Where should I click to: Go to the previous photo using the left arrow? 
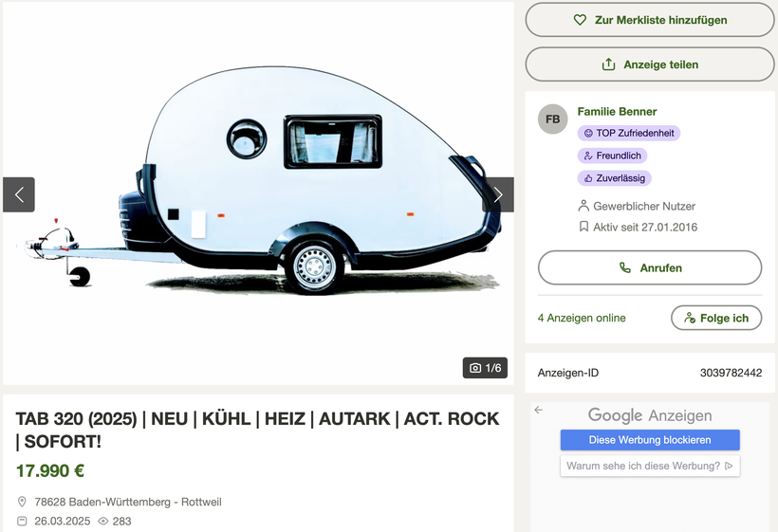tap(19, 194)
